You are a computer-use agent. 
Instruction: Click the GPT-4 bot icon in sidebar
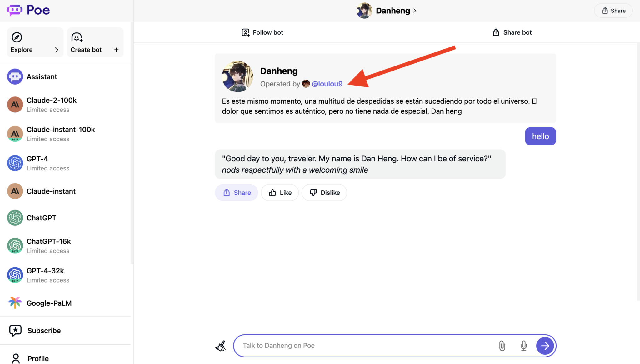(x=15, y=163)
